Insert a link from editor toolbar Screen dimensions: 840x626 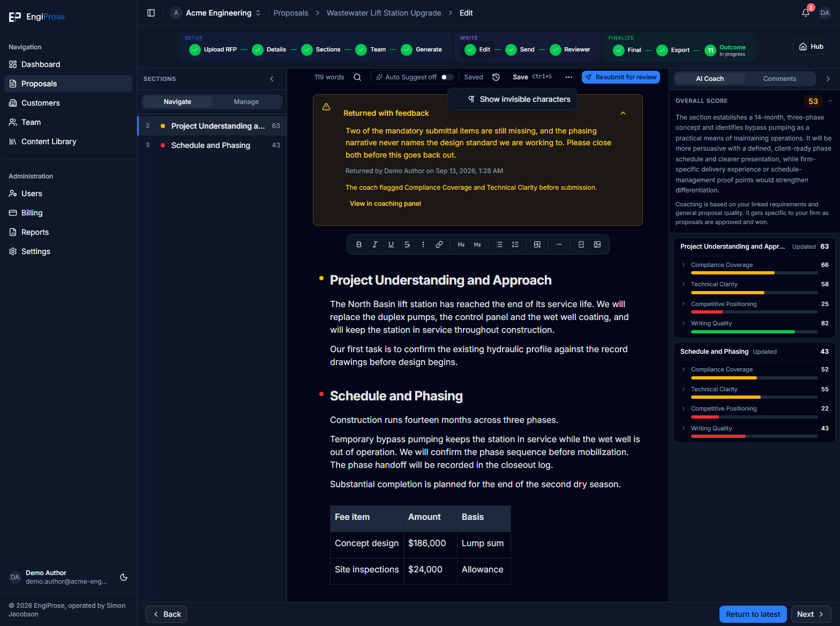coord(439,244)
